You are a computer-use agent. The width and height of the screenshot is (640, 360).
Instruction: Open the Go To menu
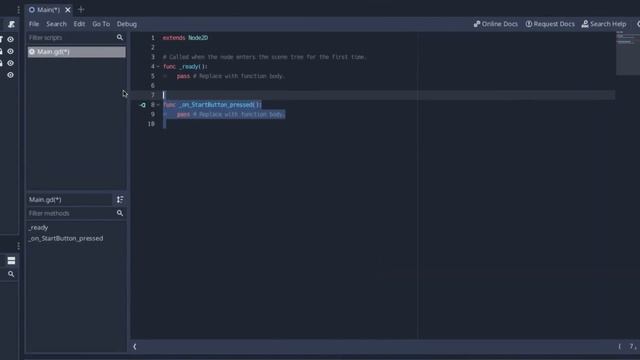[x=101, y=24]
